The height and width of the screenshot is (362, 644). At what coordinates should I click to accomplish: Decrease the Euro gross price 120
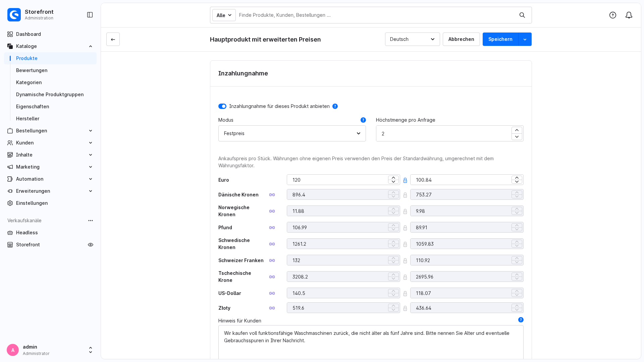click(393, 182)
